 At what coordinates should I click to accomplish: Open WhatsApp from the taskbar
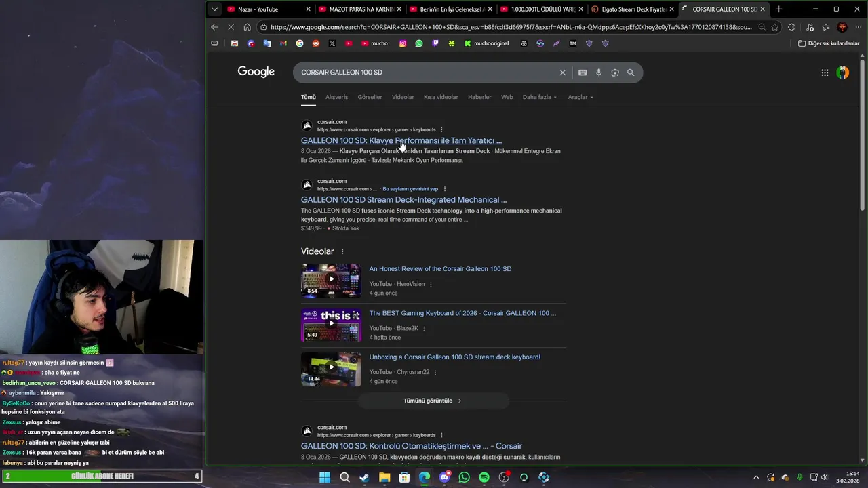tap(464, 477)
